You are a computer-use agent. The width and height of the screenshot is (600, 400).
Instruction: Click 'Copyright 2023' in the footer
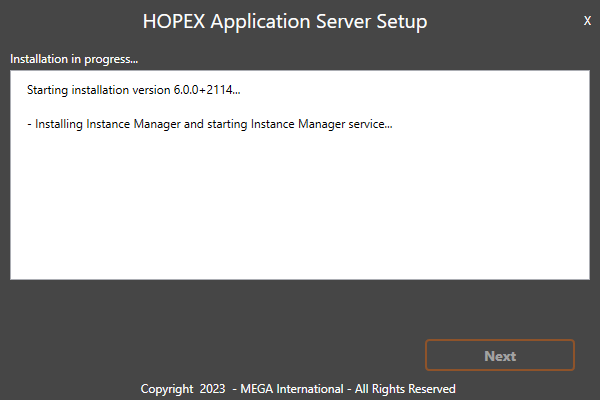[183, 388]
